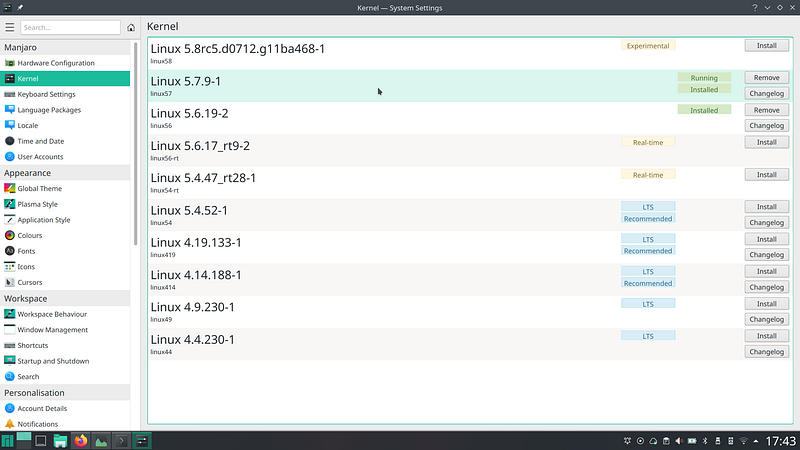Click the Running status badge

(704, 78)
